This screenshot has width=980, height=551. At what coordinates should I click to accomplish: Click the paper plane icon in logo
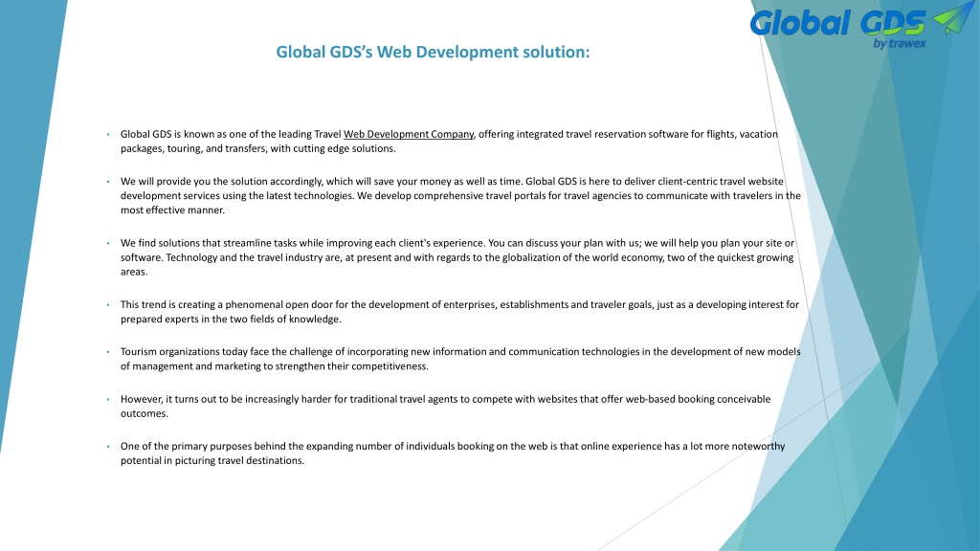tap(953, 18)
